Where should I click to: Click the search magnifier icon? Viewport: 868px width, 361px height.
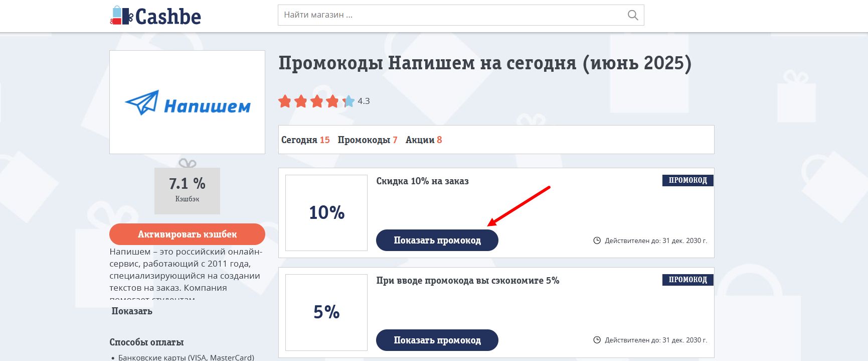tap(633, 15)
